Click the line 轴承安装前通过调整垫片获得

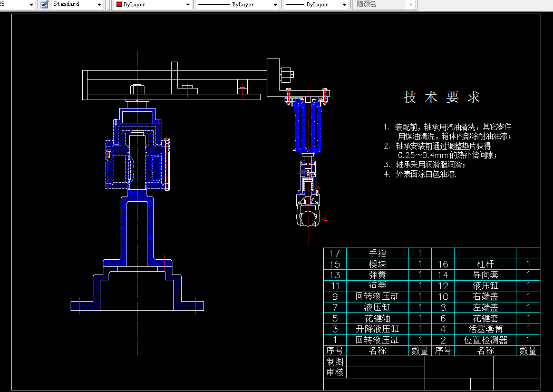pyautogui.click(x=438, y=146)
